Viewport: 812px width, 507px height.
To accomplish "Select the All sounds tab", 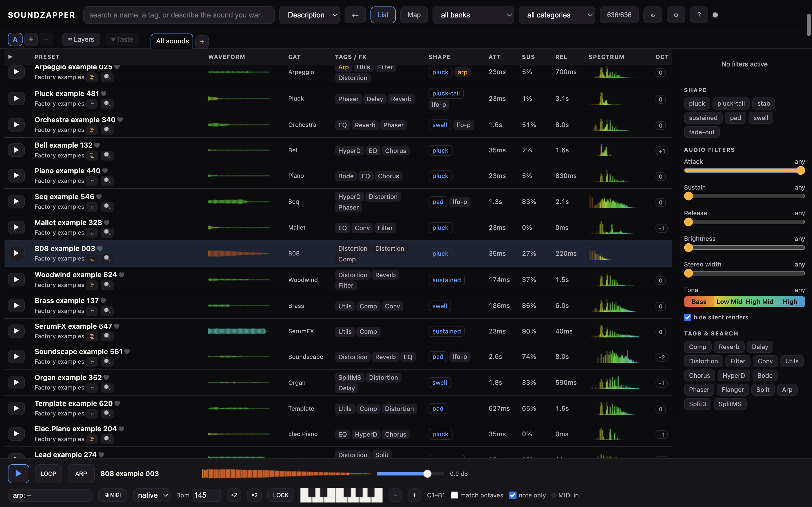I will (x=172, y=41).
